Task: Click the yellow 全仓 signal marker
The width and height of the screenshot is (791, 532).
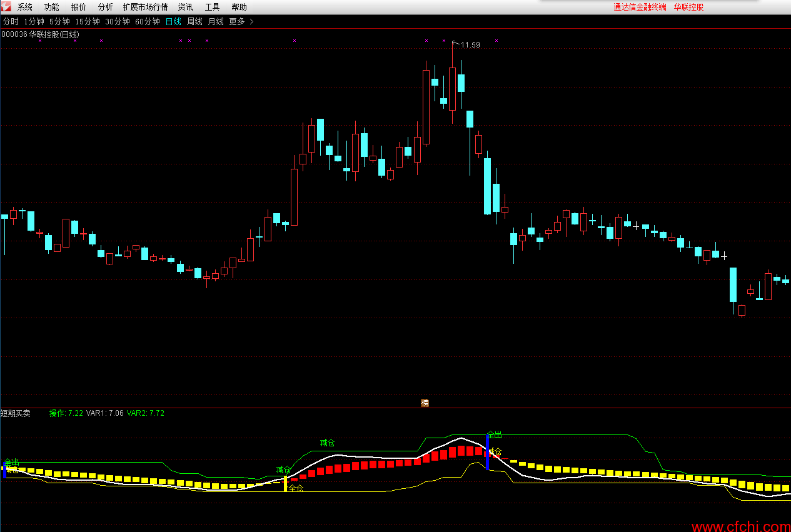Action: pyautogui.click(x=296, y=488)
